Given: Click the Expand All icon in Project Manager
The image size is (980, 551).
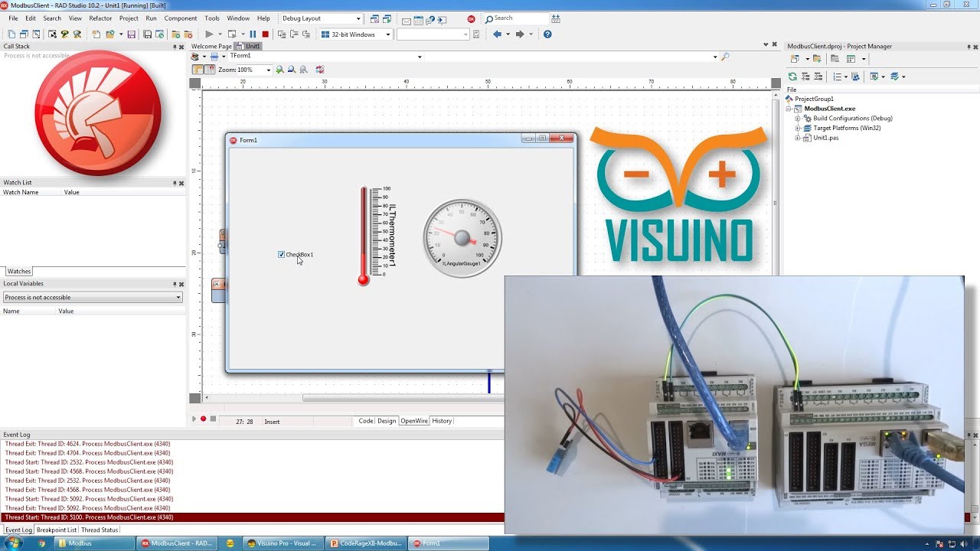Looking at the screenshot, I should tap(805, 77).
